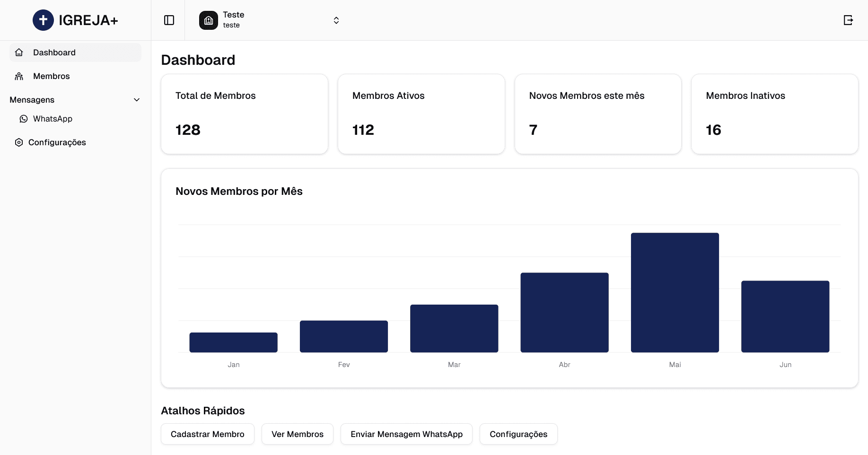868x455 pixels.
Task: Select the Jan bar in the chart
Action: (x=233, y=342)
